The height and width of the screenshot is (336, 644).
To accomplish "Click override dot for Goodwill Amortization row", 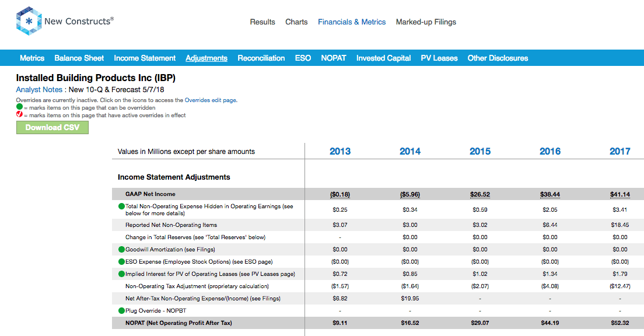I will 121,249.
